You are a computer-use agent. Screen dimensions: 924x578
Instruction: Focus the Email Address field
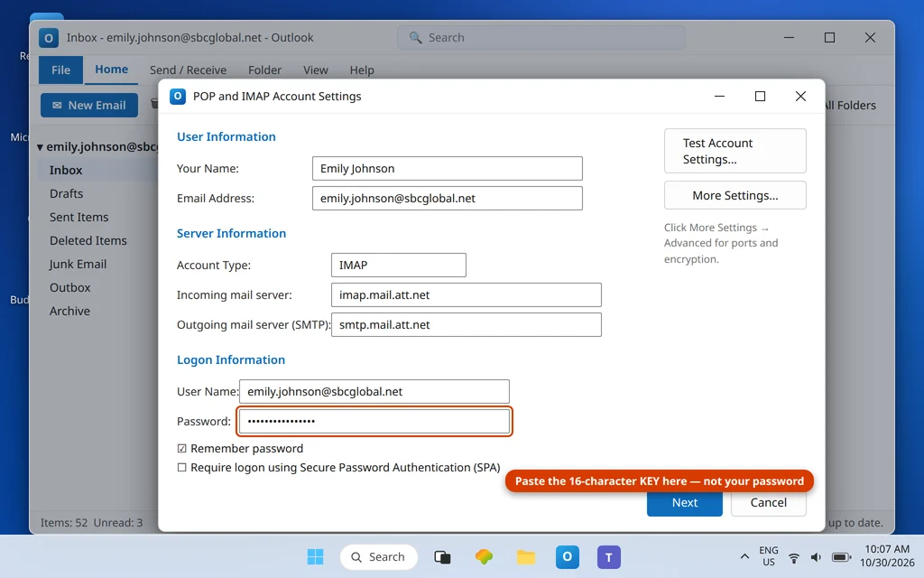coord(448,198)
